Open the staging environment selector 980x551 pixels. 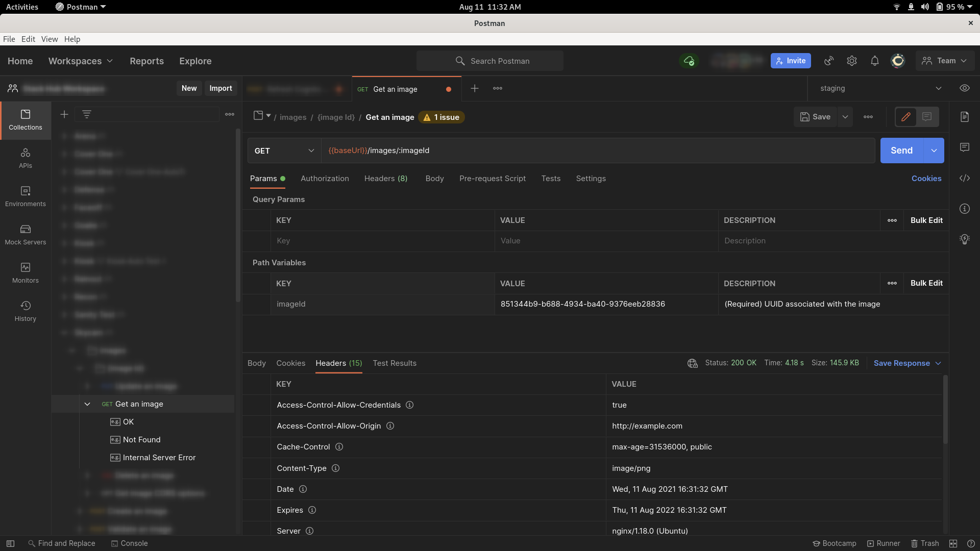point(880,88)
